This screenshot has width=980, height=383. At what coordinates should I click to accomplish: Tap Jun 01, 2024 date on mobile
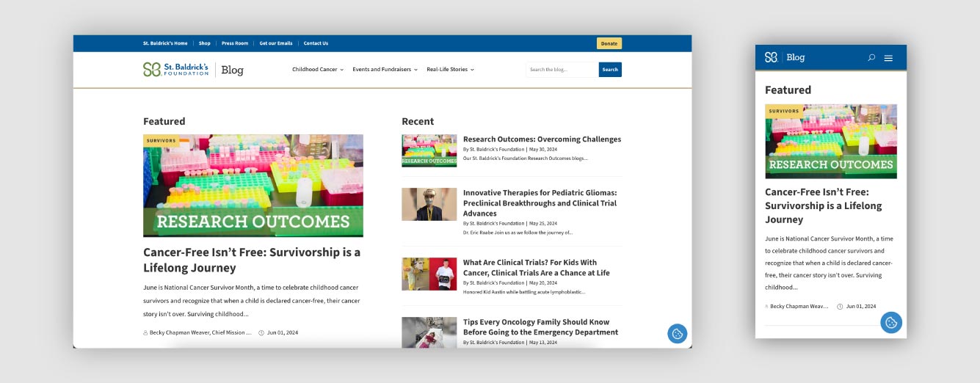pos(861,306)
